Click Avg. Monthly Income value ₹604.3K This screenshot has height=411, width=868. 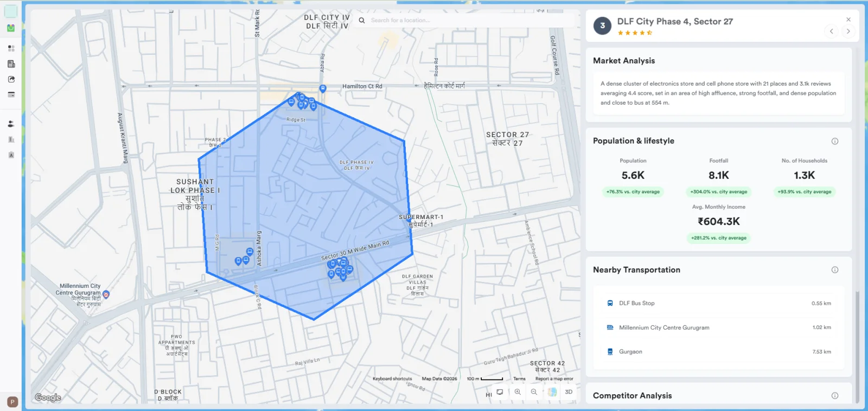point(719,222)
